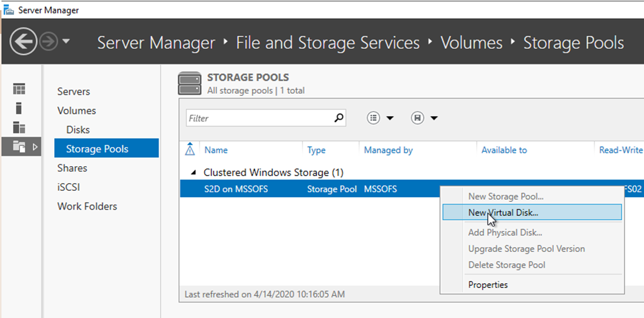Click the warning sort column icon
This screenshot has width=644, height=318.
tap(189, 150)
